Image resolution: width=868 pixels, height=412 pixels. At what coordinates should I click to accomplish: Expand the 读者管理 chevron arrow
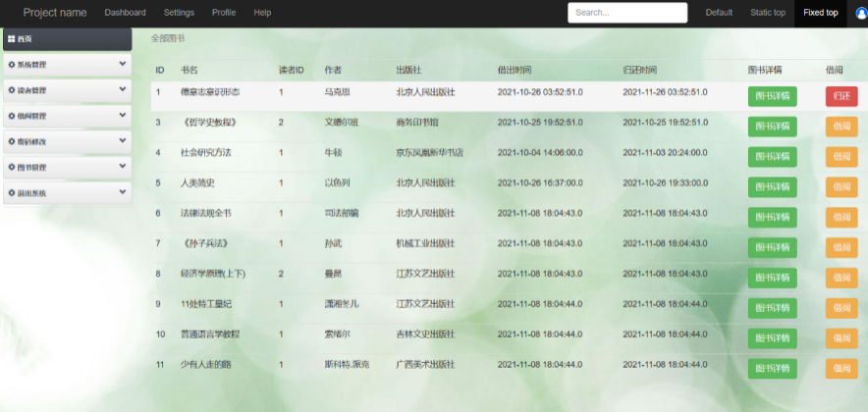point(122,90)
